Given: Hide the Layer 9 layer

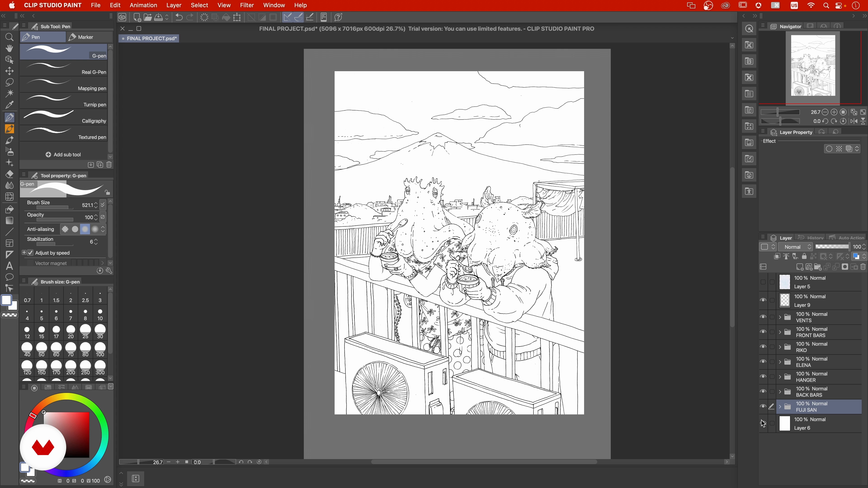Looking at the screenshot, I should [x=763, y=300].
